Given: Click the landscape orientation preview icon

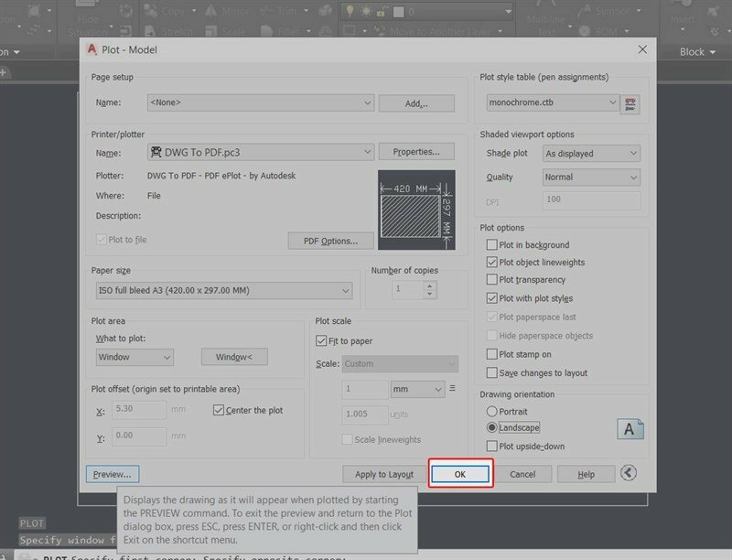Looking at the screenshot, I should coord(631,428).
